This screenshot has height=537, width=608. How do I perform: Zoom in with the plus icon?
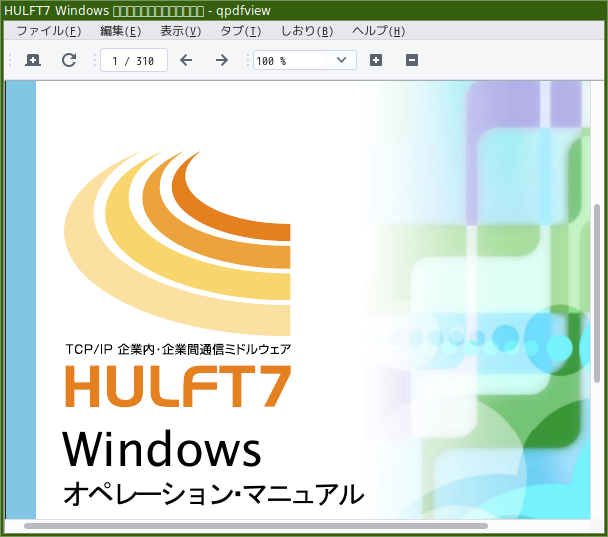pos(376,60)
